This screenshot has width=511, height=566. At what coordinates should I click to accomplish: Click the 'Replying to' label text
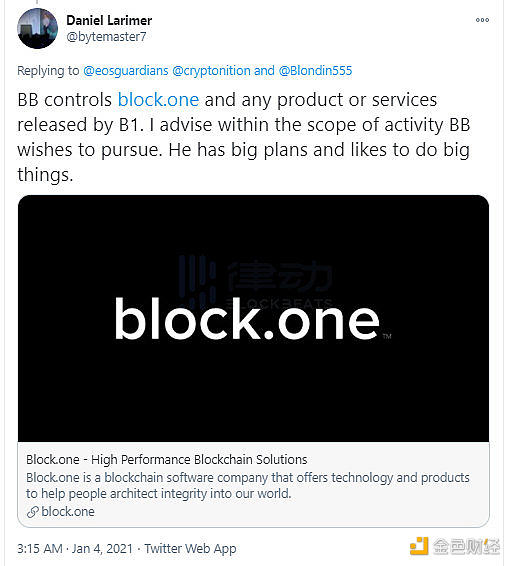[x=48, y=71]
